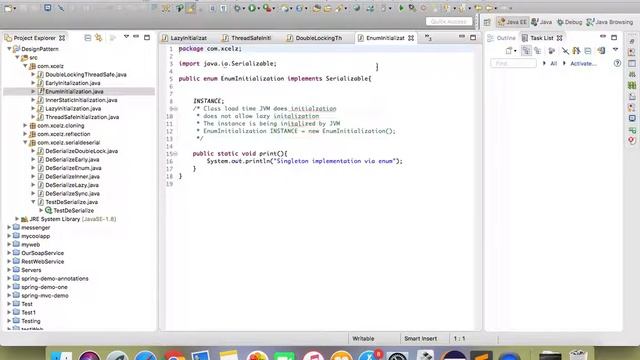Screen dimensions: 640x360
Task: Switch to Java perspective
Action: (542, 22)
